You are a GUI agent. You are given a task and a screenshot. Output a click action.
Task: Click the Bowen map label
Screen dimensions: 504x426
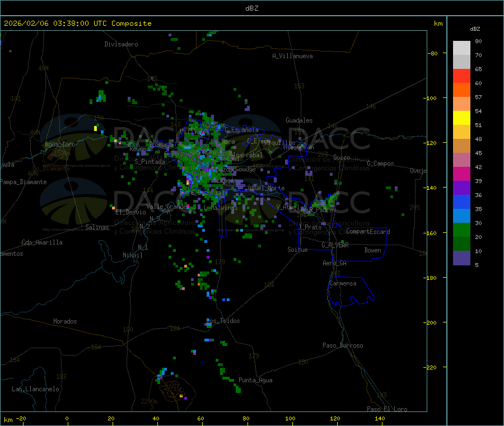tap(372, 250)
